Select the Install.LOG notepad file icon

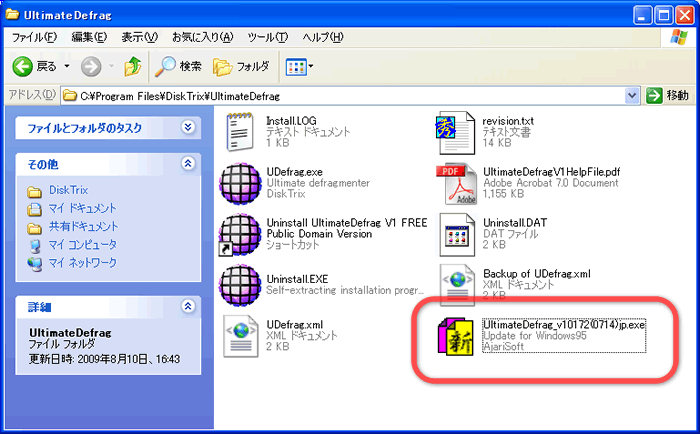coord(240,132)
